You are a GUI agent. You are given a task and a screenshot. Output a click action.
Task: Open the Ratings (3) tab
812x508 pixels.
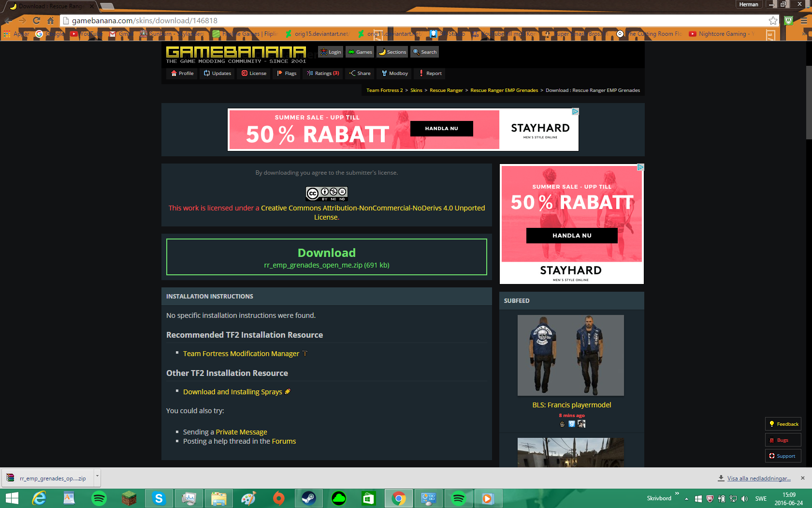(x=323, y=74)
